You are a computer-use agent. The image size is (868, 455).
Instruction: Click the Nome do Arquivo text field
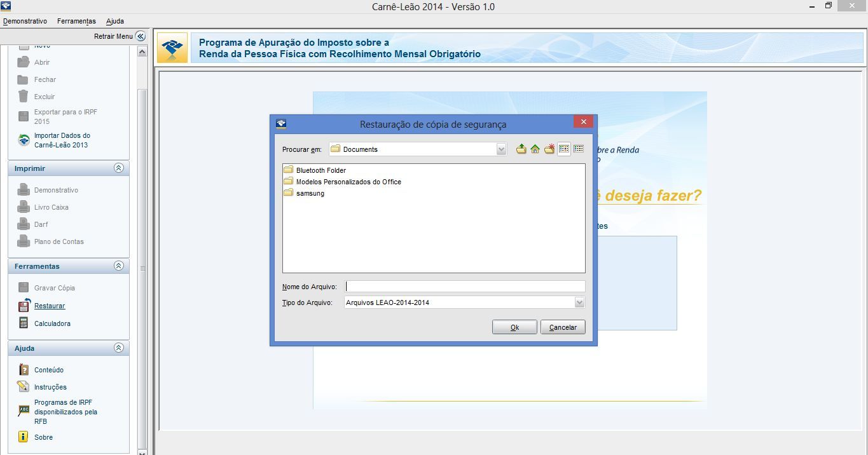465,287
